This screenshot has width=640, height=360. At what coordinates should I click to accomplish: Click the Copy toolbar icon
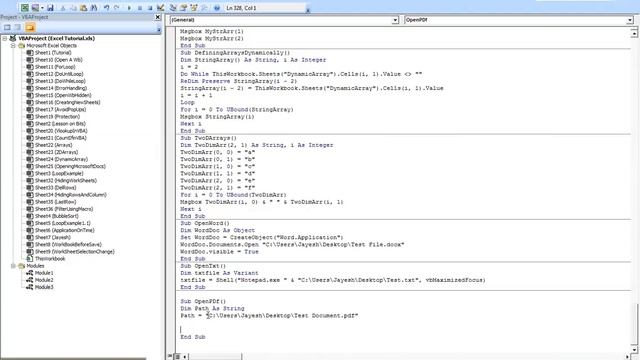coord(73,8)
